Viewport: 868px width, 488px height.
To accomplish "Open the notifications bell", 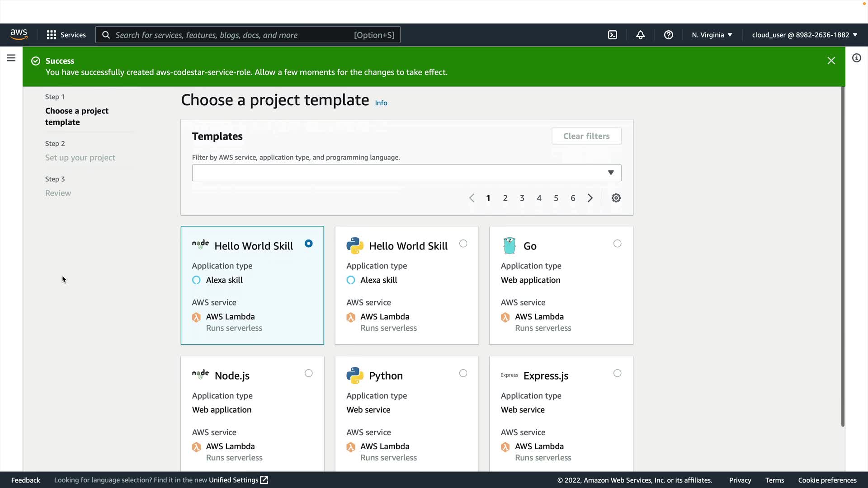I will [x=640, y=35].
